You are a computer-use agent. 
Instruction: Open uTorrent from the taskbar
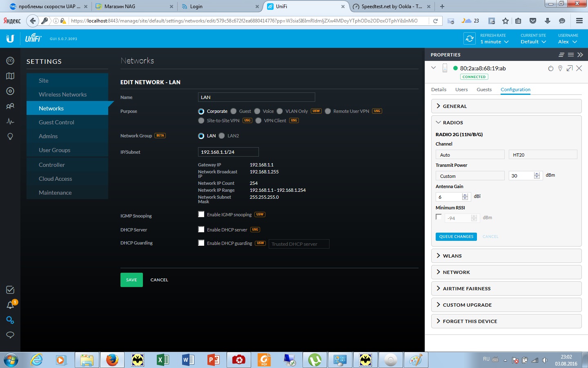(x=314, y=360)
